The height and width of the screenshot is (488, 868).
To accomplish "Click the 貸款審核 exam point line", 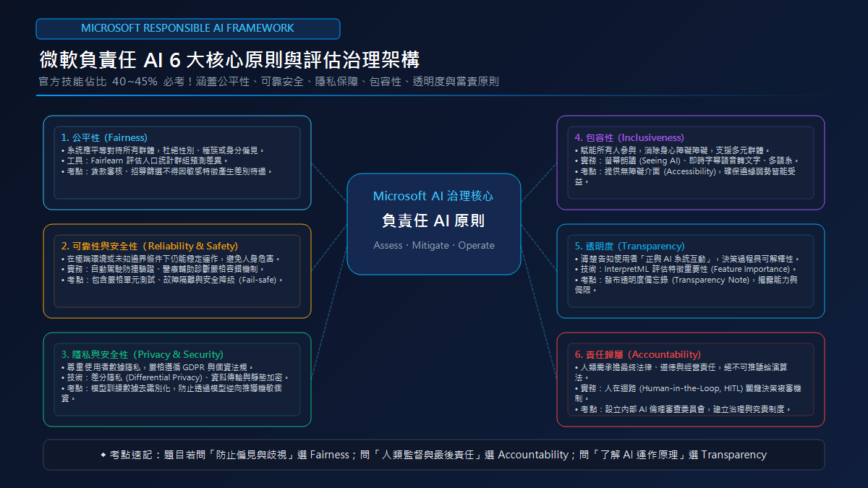I will tap(168, 171).
